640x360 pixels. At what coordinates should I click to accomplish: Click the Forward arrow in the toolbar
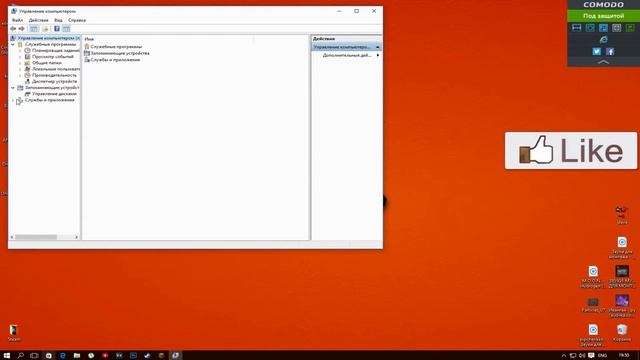coord(22,29)
